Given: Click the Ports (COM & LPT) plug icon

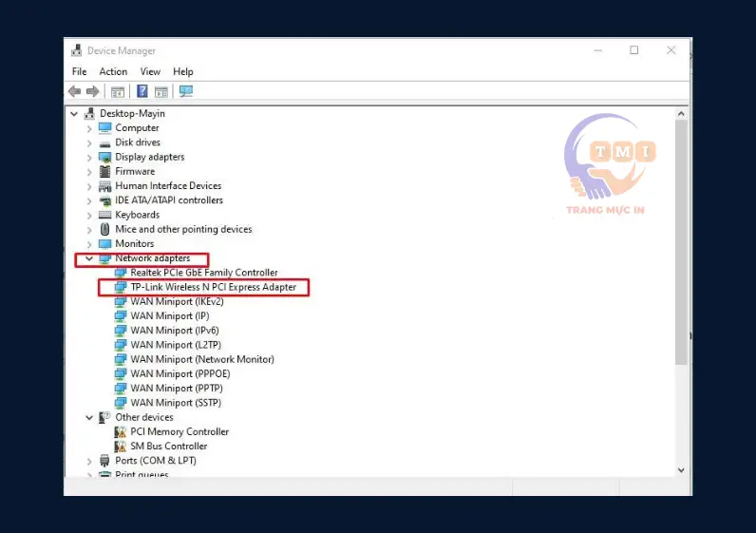Looking at the screenshot, I should click(105, 461).
